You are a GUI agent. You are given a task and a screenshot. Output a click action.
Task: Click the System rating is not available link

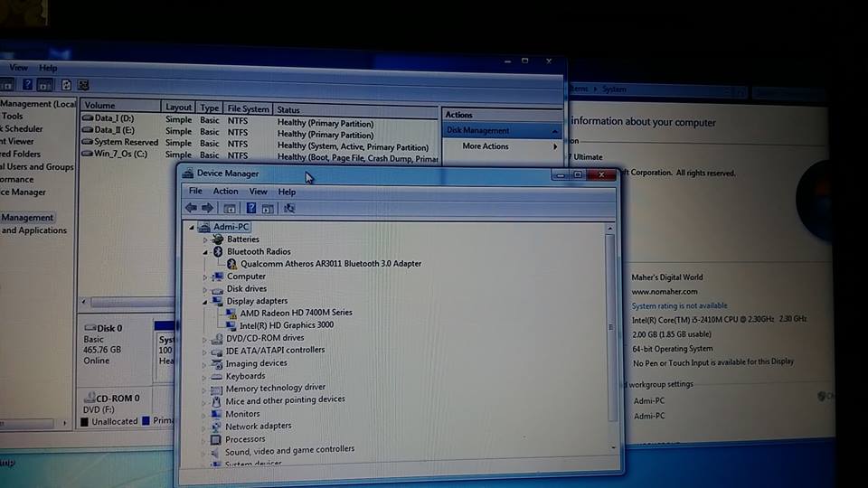(x=679, y=305)
